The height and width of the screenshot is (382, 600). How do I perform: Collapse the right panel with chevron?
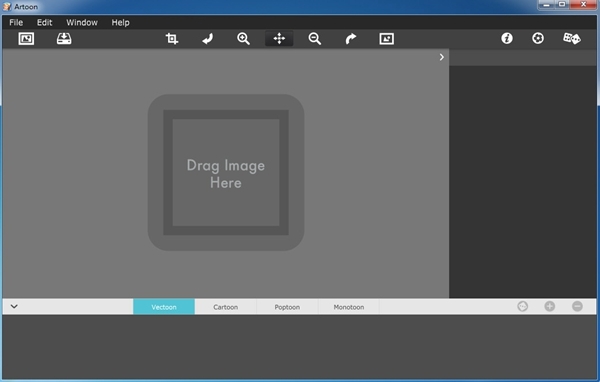pos(442,57)
